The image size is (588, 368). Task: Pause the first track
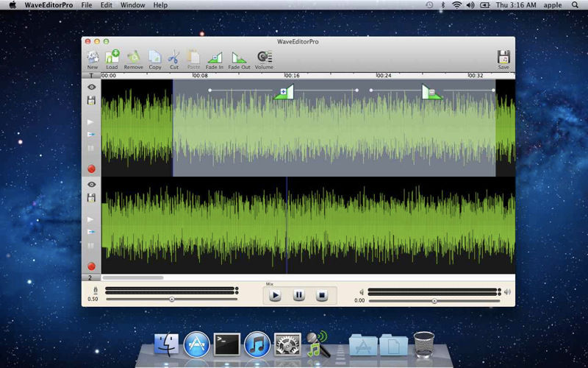coord(90,149)
